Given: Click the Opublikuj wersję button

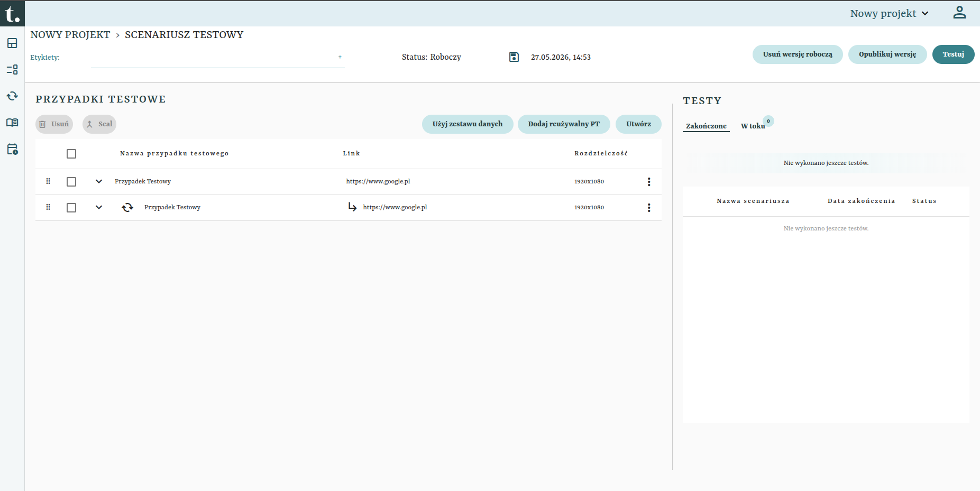Looking at the screenshot, I should [887, 54].
